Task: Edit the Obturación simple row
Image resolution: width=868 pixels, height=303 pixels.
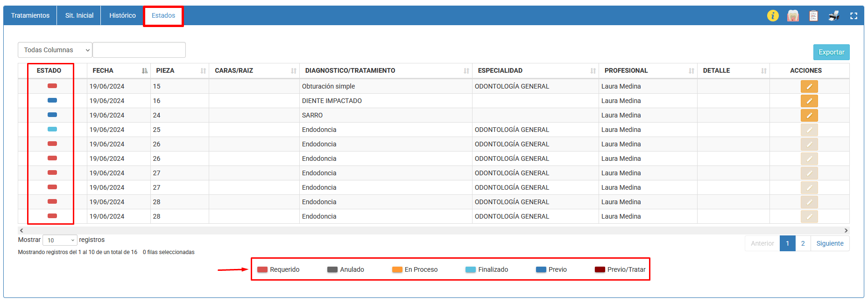Action: [x=809, y=86]
